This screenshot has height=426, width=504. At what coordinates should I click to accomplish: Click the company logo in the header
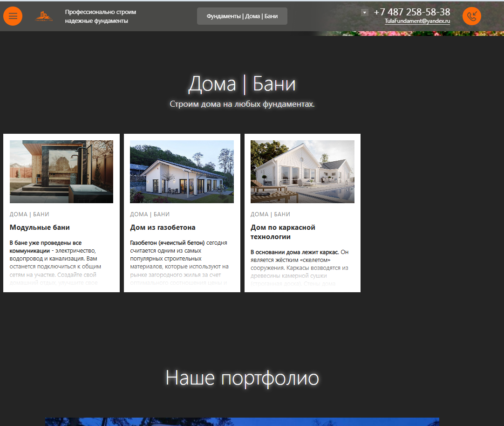tap(44, 16)
